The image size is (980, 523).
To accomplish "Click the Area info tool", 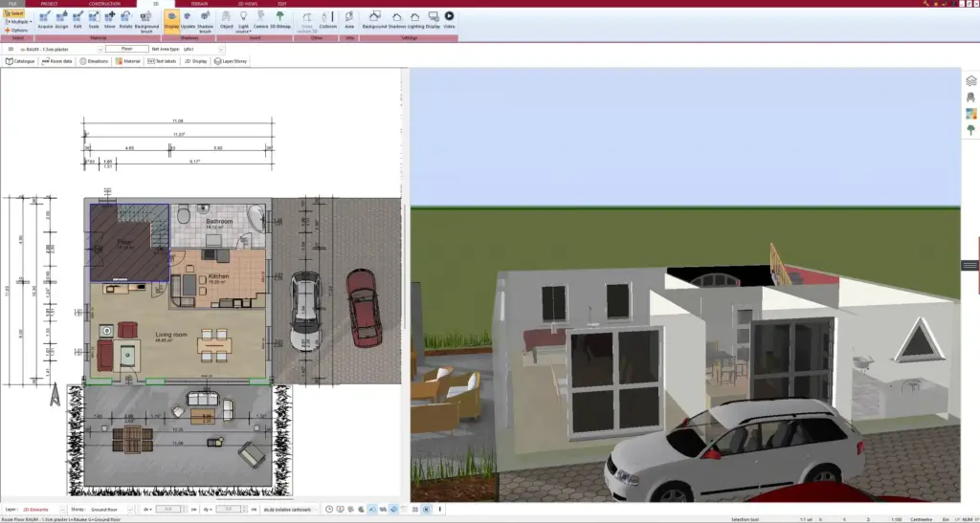I will [x=349, y=19].
